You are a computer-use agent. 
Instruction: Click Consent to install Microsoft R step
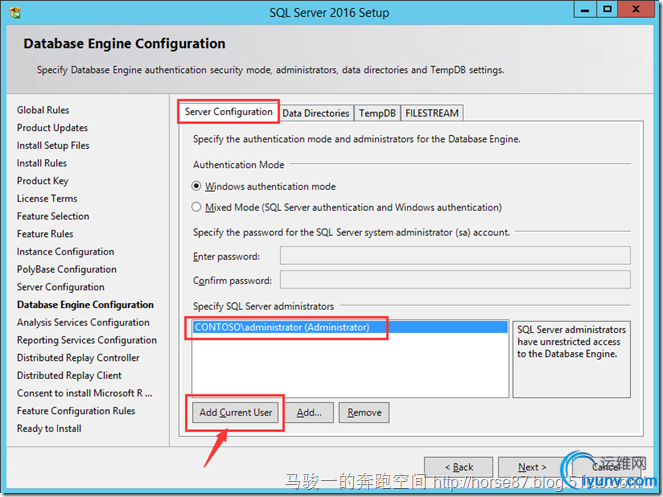point(85,393)
